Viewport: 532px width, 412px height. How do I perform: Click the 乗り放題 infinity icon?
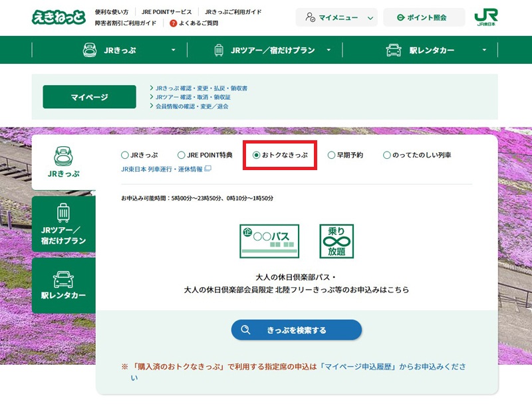336,241
